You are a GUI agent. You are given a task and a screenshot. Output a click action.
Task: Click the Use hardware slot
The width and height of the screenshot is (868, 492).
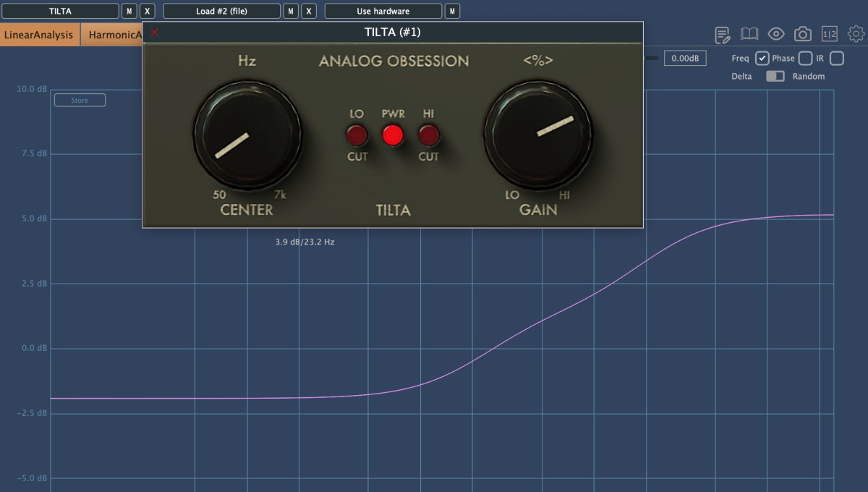tap(383, 11)
